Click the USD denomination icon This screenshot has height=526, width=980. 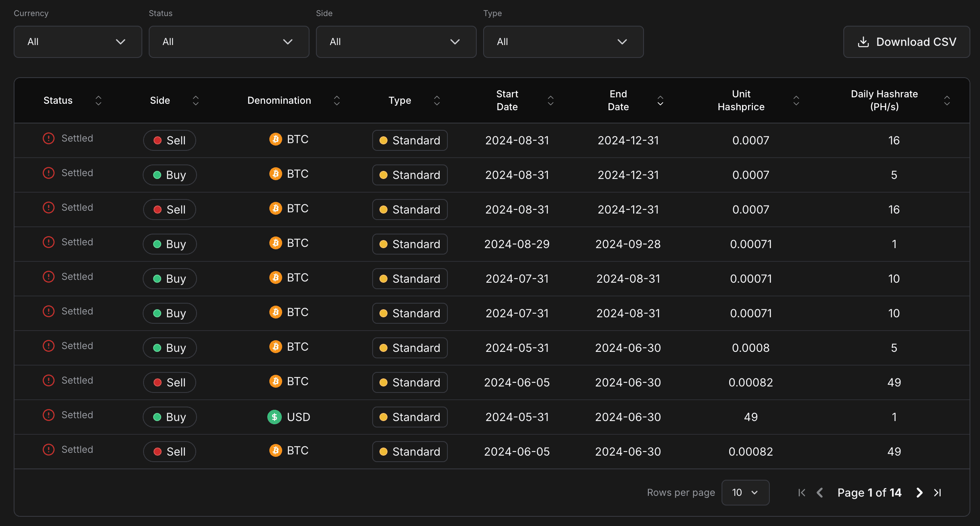pos(275,417)
